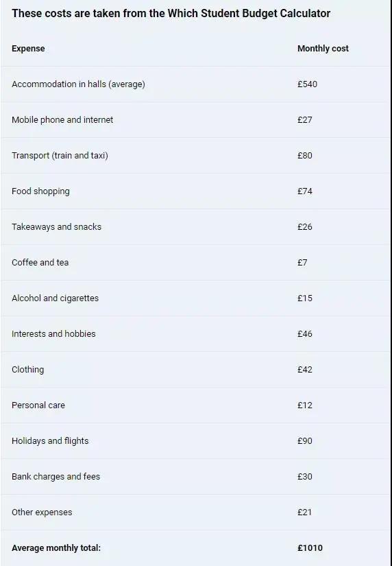
Task: Select Takeaways and snacks row
Action: click(196, 226)
